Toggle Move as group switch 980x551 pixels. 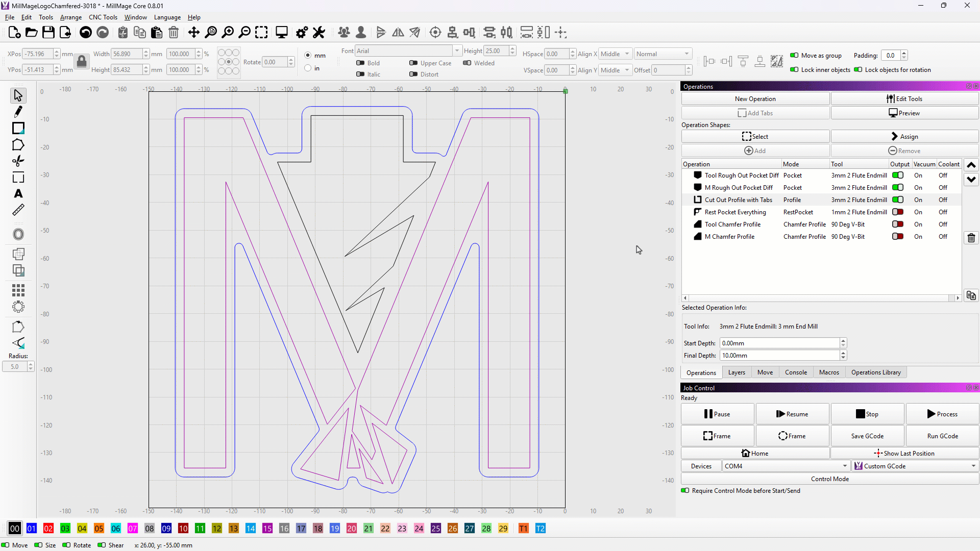(x=794, y=56)
